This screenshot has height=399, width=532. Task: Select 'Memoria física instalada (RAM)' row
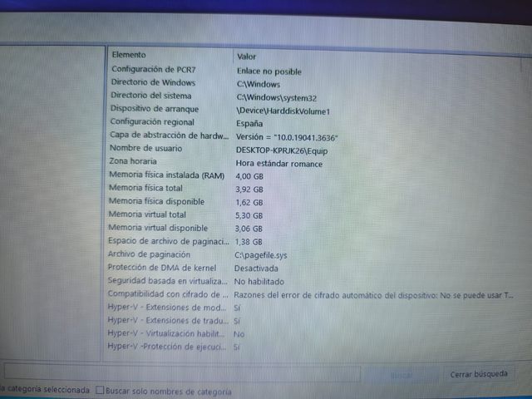166,175
